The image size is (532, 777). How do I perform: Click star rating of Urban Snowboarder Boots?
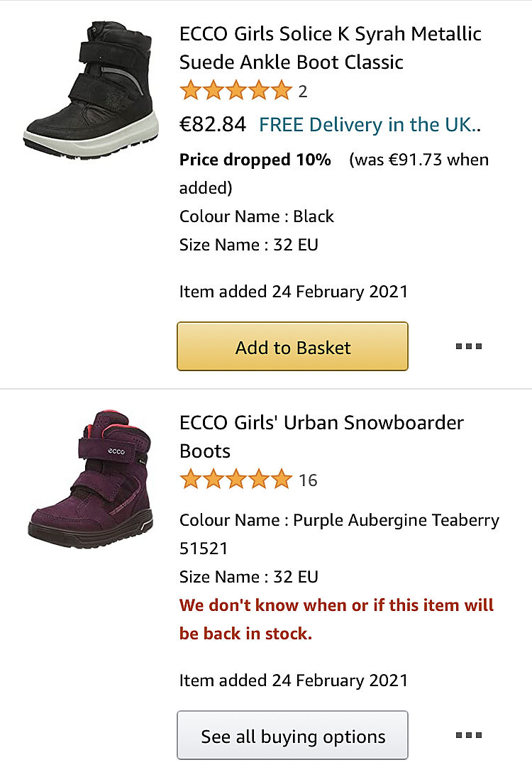tap(235, 480)
